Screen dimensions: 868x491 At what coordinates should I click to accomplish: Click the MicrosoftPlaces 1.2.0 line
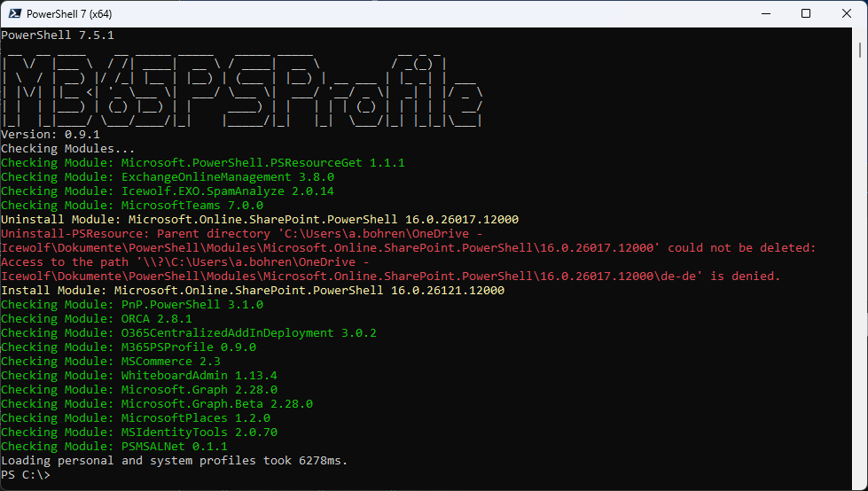point(136,418)
